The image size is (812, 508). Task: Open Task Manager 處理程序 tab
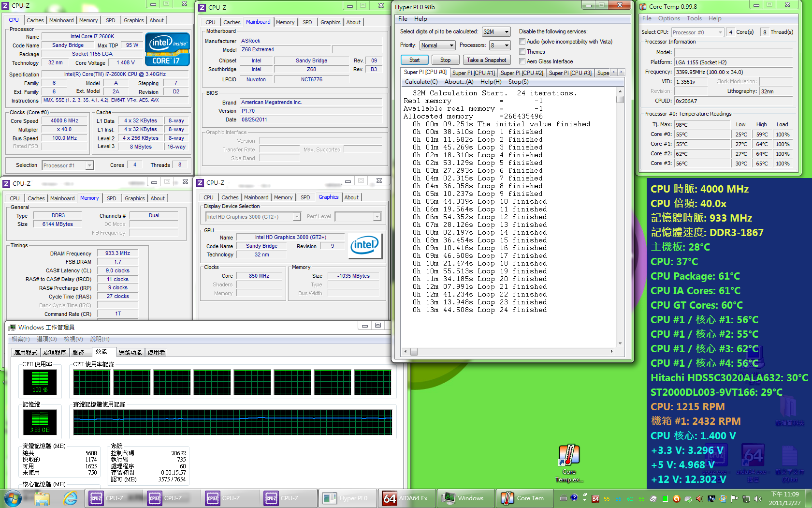point(55,353)
